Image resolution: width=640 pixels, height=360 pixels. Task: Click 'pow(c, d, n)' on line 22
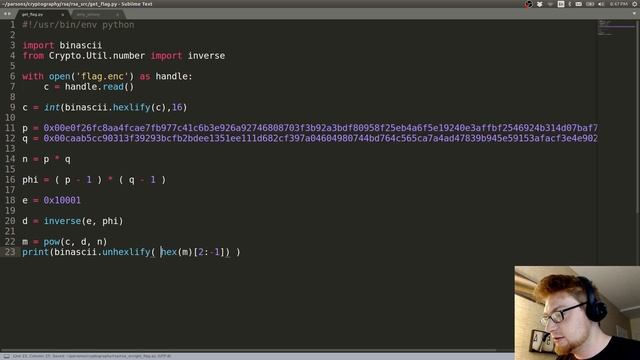point(75,242)
